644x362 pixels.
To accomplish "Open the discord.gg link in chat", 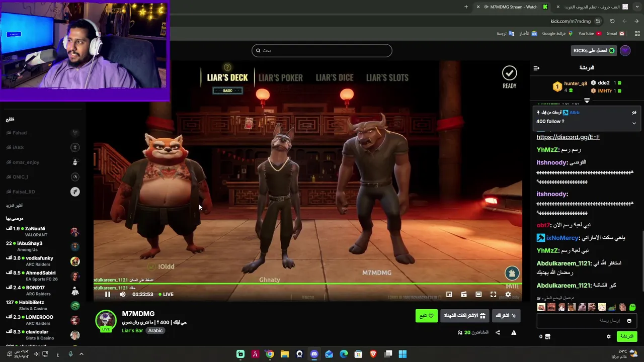I will [x=568, y=137].
